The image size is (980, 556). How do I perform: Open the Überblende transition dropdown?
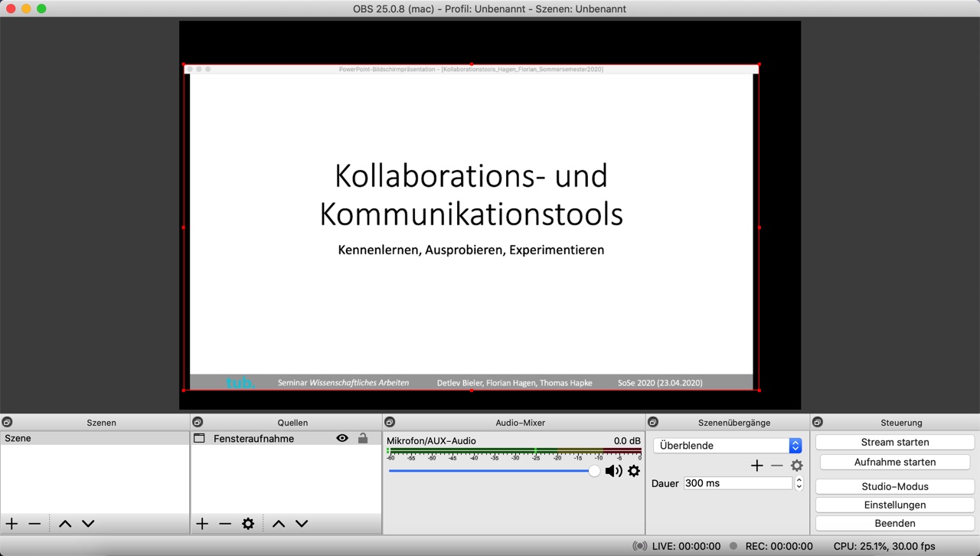(x=727, y=446)
